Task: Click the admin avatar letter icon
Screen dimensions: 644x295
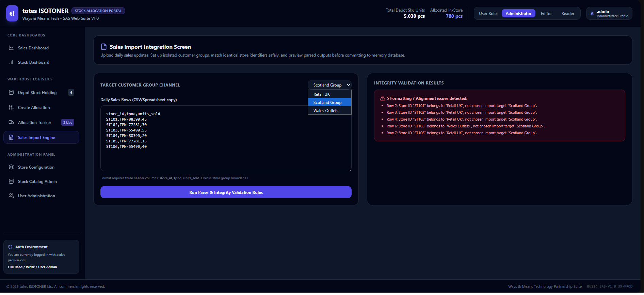Action: (592, 14)
